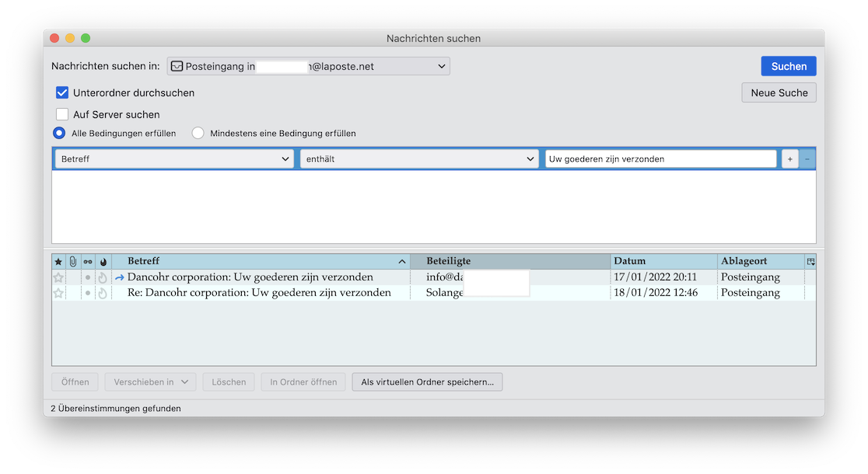Click the read status glasses column header

point(87,262)
